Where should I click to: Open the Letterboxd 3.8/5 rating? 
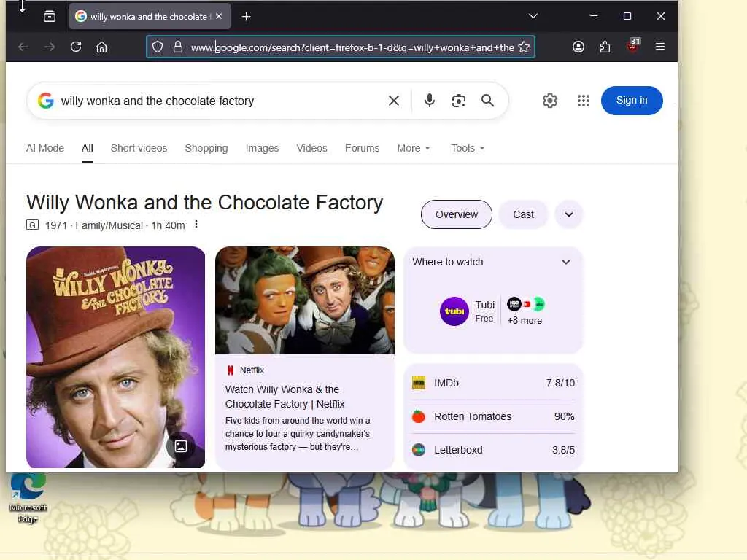(x=493, y=450)
